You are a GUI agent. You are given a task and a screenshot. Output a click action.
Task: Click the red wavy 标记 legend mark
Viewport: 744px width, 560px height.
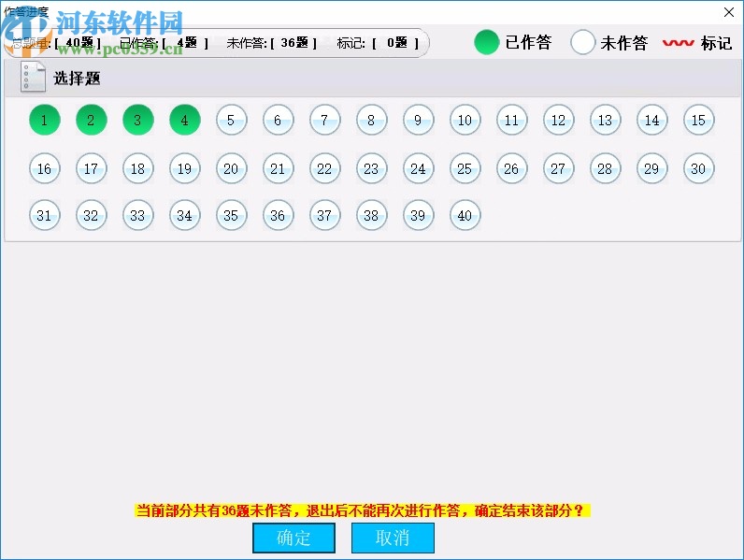[x=678, y=43]
